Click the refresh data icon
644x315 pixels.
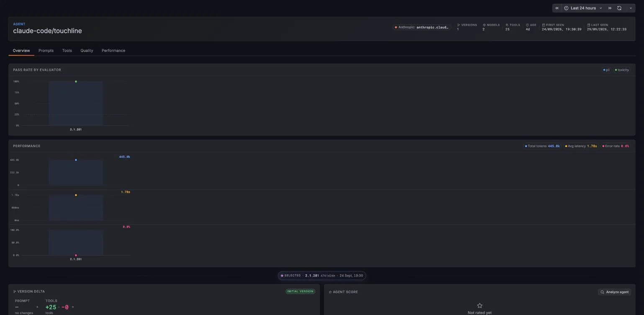[x=619, y=8]
